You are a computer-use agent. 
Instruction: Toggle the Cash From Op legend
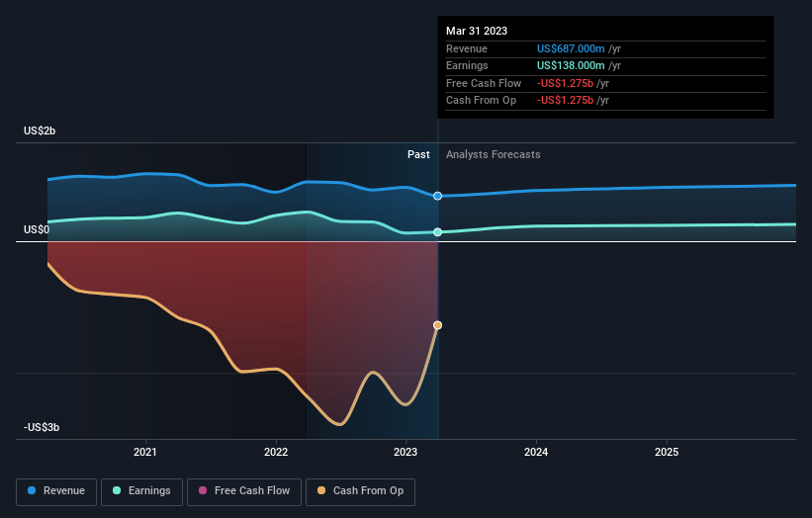(x=359, y=490)
